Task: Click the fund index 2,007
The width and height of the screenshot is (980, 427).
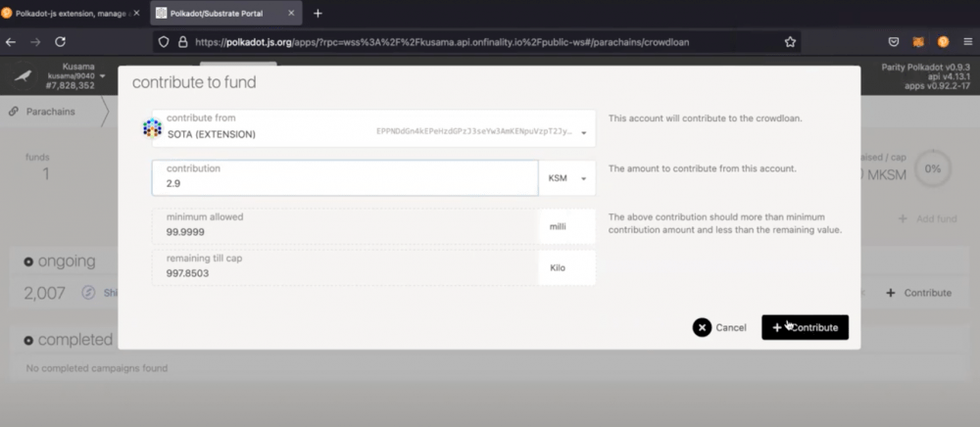Action: point(44,293)
